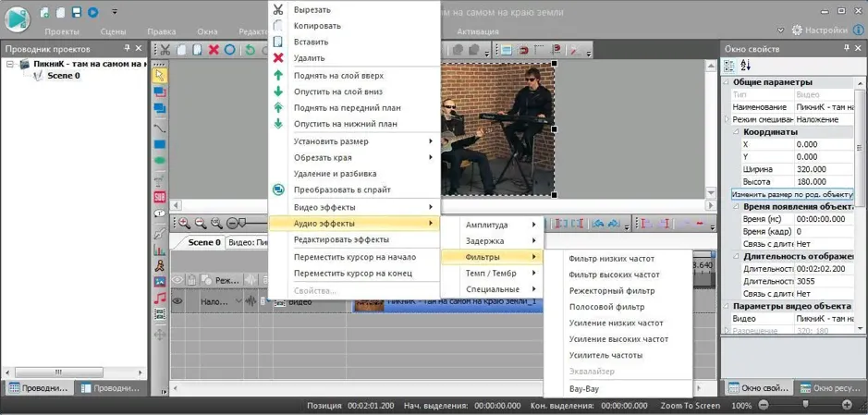
Task: Click Изменить размер по род. объекту button
Action: click(792, 195)
